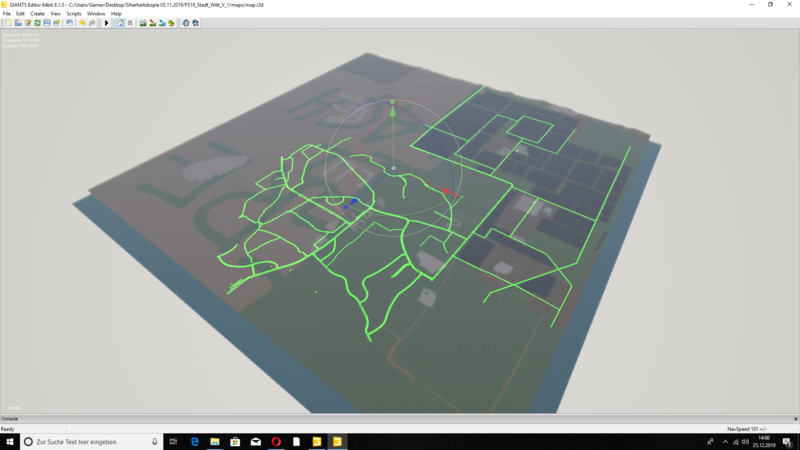
Task: Click the green Y-axis gizmo arrow
Action: (393, 113)
